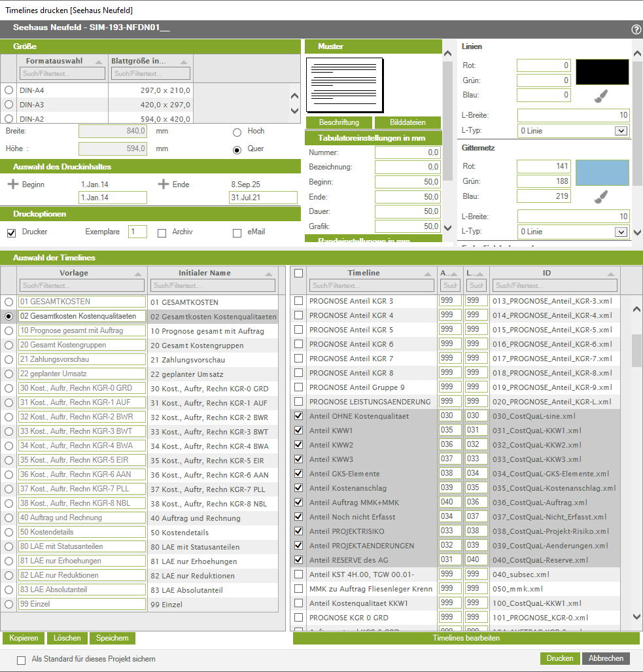
Task: Uncheck the Anteil KWW1 timeline checkbox
Action: [298, 431]
